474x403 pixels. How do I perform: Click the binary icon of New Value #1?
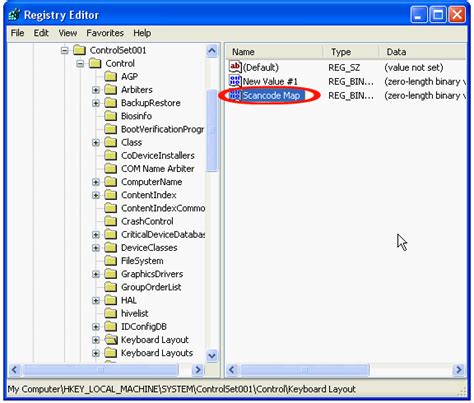pos(235,81)
